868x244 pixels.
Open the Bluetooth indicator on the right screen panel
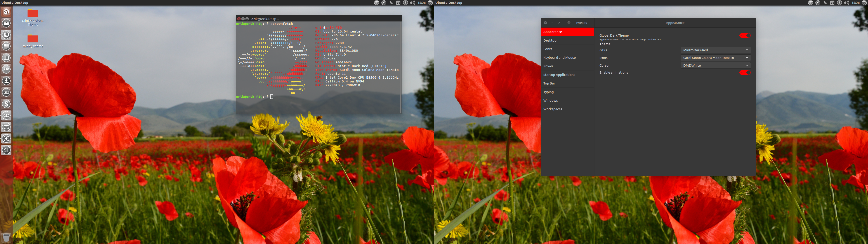839,3
